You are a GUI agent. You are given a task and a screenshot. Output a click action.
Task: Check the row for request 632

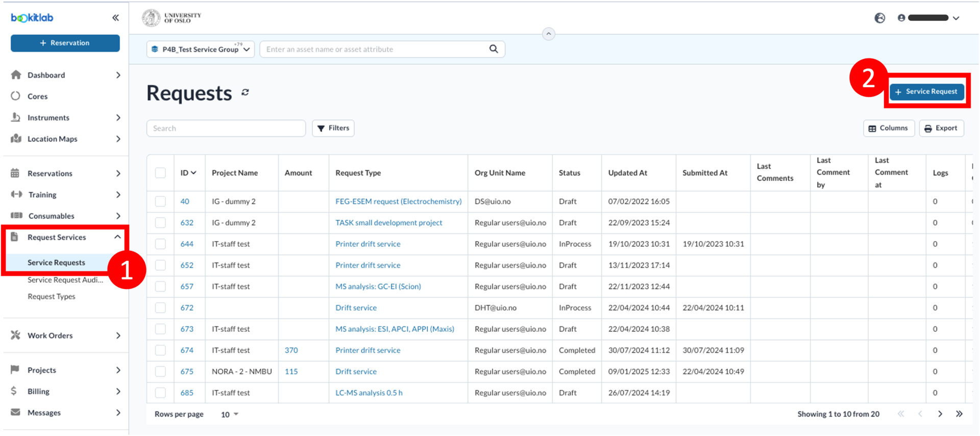click(x=160, y=223)
